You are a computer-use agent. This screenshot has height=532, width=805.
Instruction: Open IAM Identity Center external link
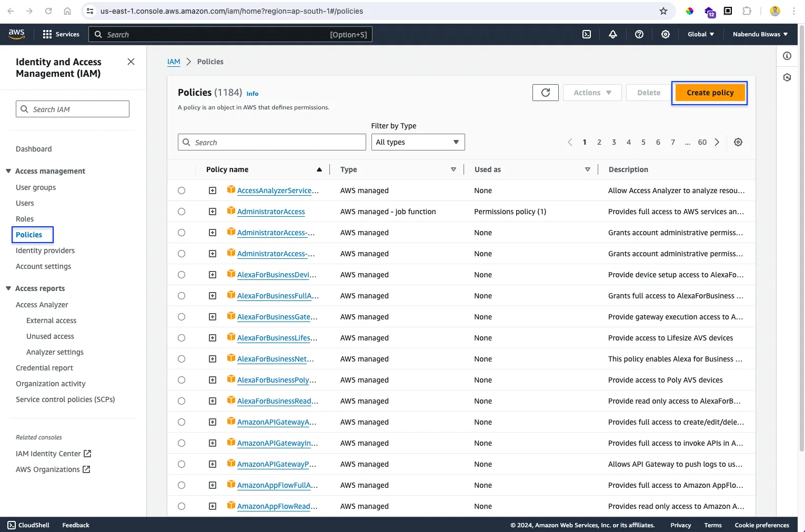[x=54, y=454]
